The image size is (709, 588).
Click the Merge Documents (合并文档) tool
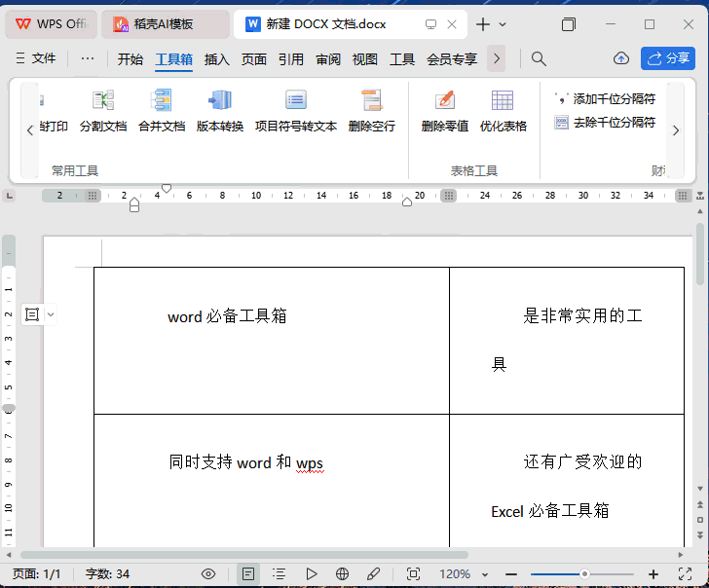click(162, 111)
